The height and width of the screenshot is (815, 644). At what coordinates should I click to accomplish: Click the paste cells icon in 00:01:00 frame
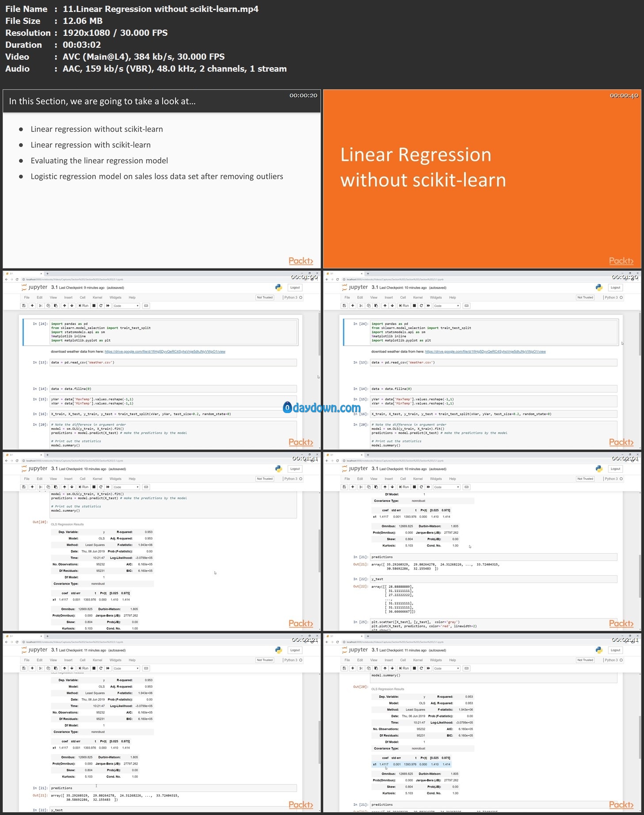(56, 306)
